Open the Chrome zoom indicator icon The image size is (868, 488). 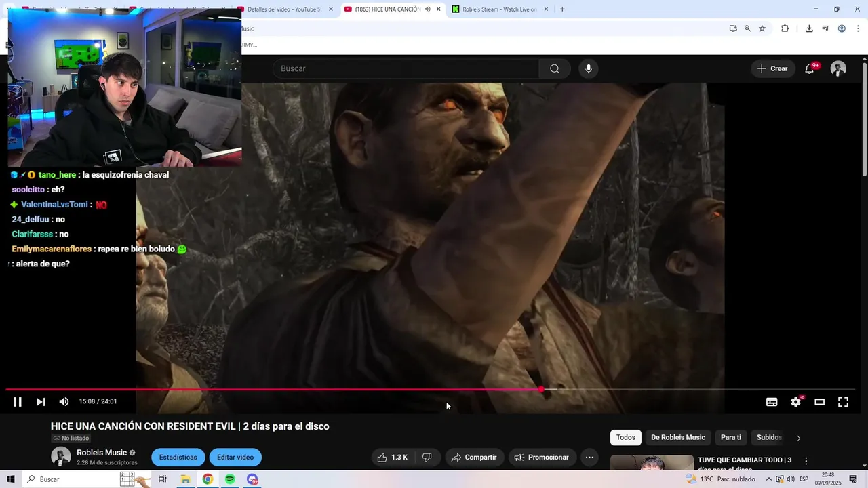click(747, 28)
